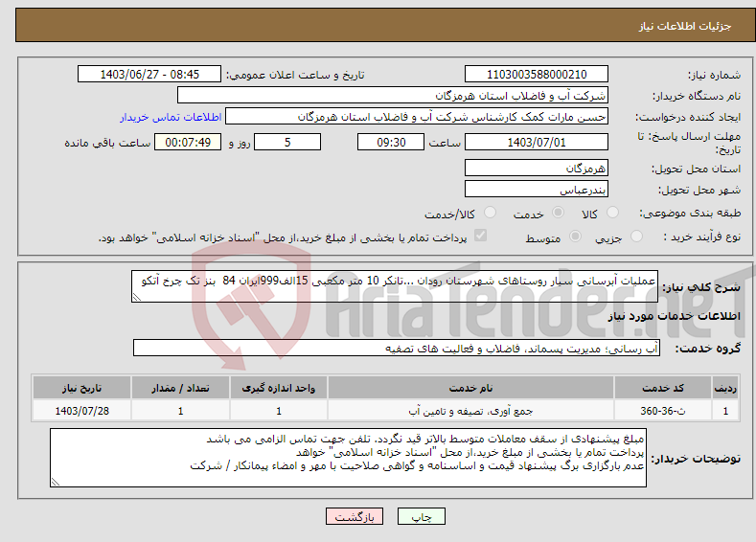Click the resize grip of buyer notes textarea
The image size is (756, 542).
coord(56,482)
